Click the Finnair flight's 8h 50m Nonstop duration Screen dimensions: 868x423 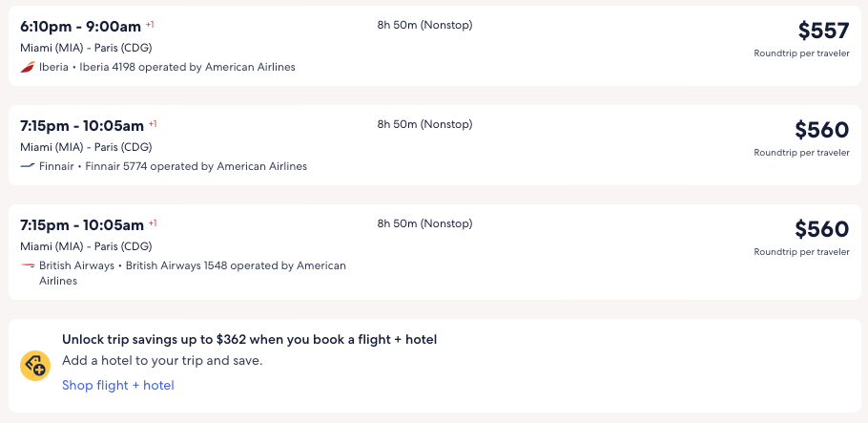tap(424, 124)
